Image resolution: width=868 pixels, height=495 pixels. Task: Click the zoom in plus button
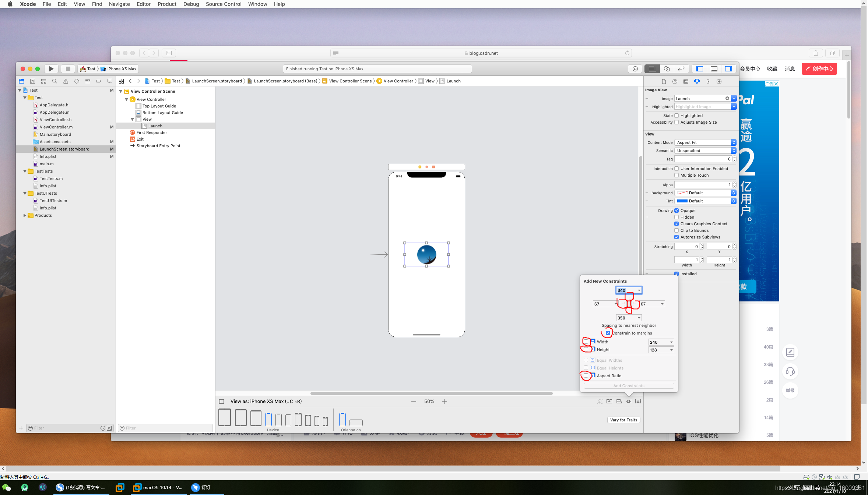point(444,402)
